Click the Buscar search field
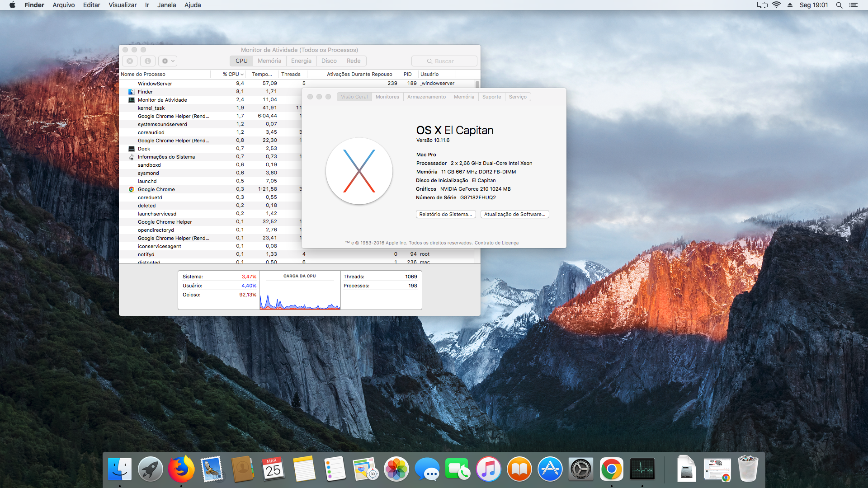This screenshot has height=488, width=868. point(444,61)
